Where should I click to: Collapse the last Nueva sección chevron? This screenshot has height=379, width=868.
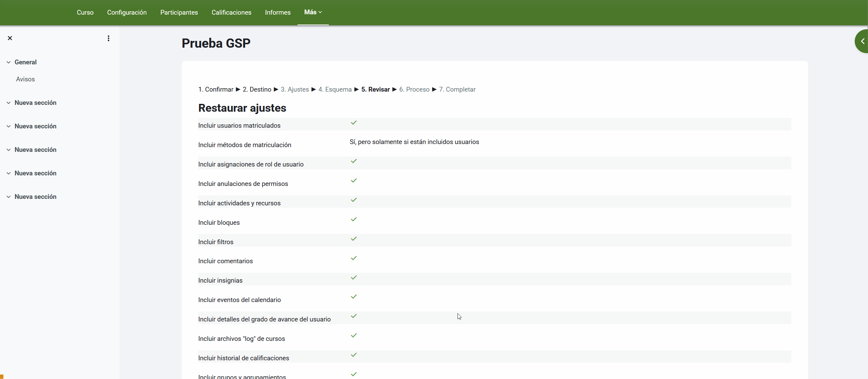click(x=9, y=197)
